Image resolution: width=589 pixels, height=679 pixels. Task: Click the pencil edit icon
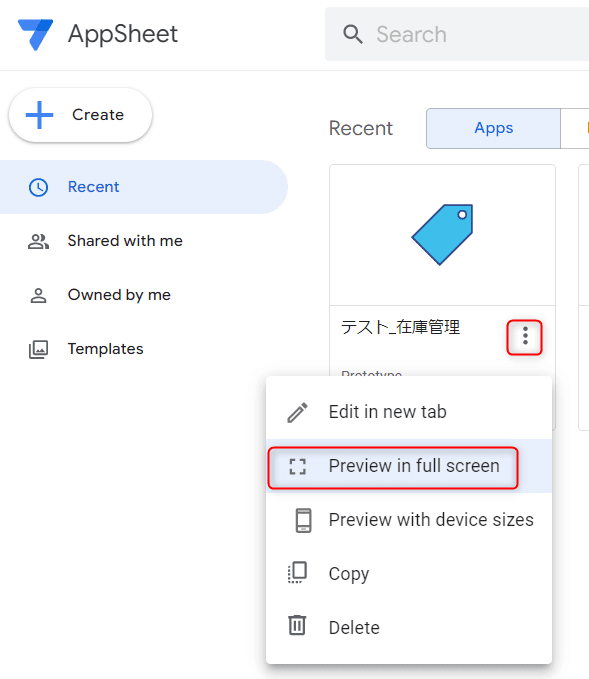pos(298,412)
